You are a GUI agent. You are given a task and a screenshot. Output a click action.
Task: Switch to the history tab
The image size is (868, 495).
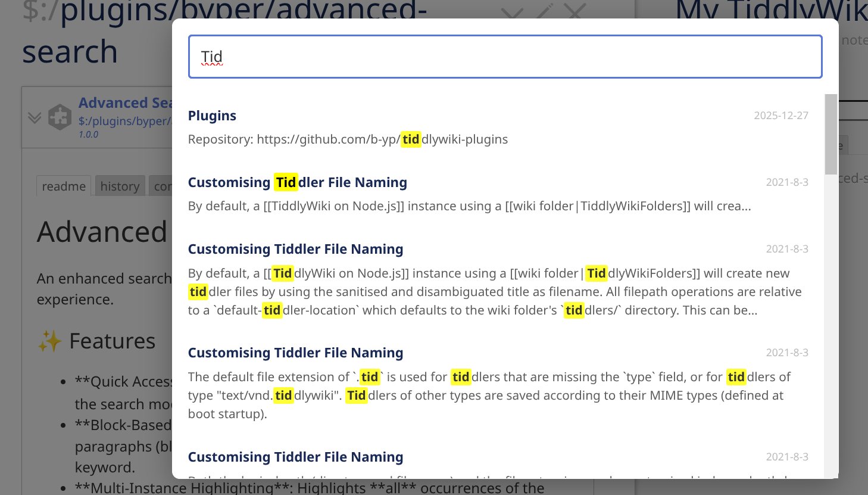tap(120, 186)
